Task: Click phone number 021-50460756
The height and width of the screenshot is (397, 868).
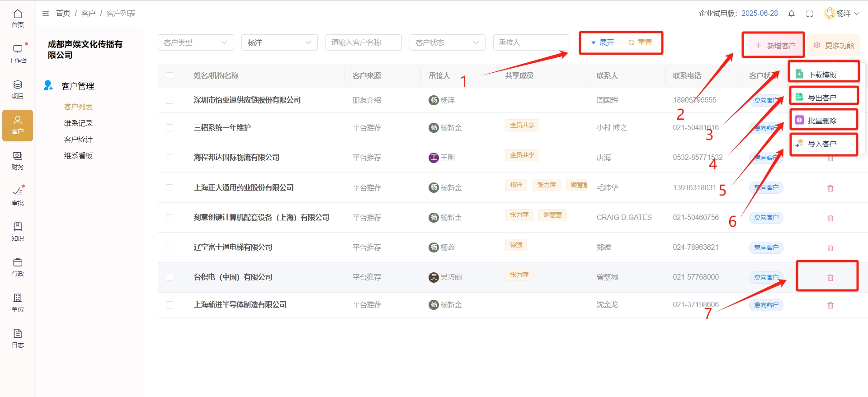Action: (696, 218)
